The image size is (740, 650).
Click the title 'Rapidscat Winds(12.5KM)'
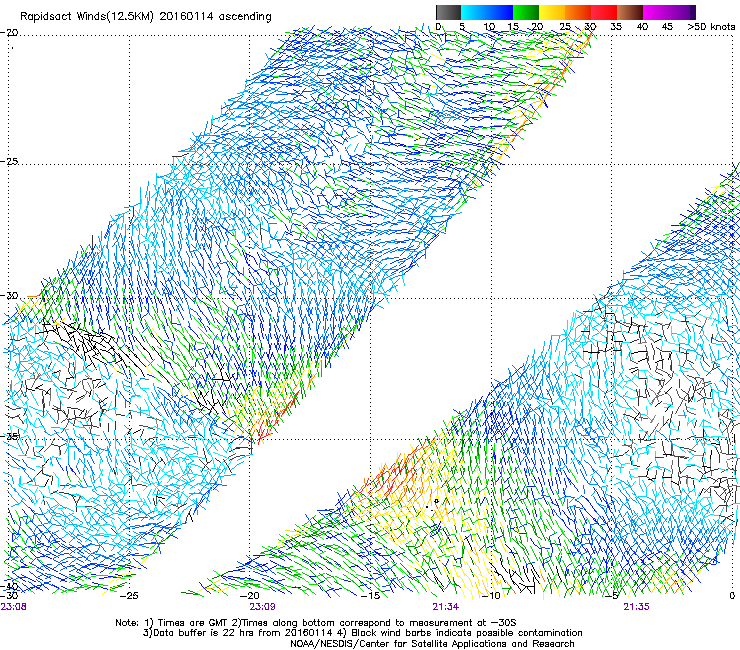(87, 17)
